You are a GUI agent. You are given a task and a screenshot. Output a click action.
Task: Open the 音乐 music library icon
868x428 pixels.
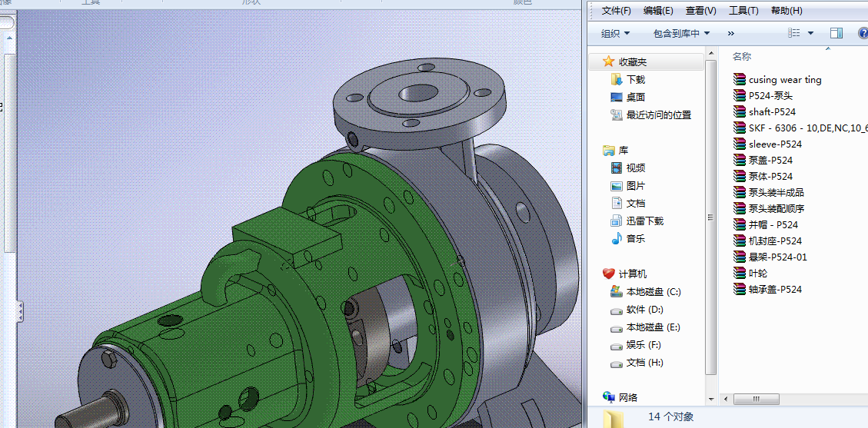point(616,238)
